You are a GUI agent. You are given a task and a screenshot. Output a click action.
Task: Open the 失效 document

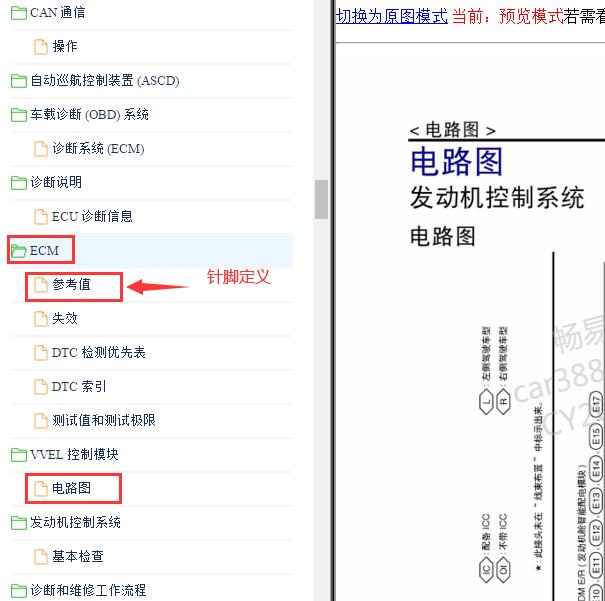click(x=65, y=319)
